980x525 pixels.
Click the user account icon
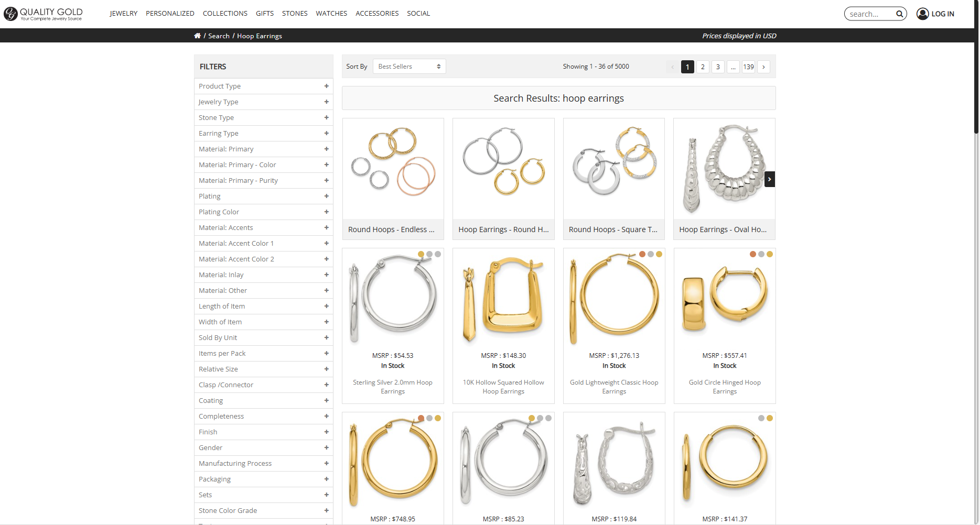pos(922,14)
